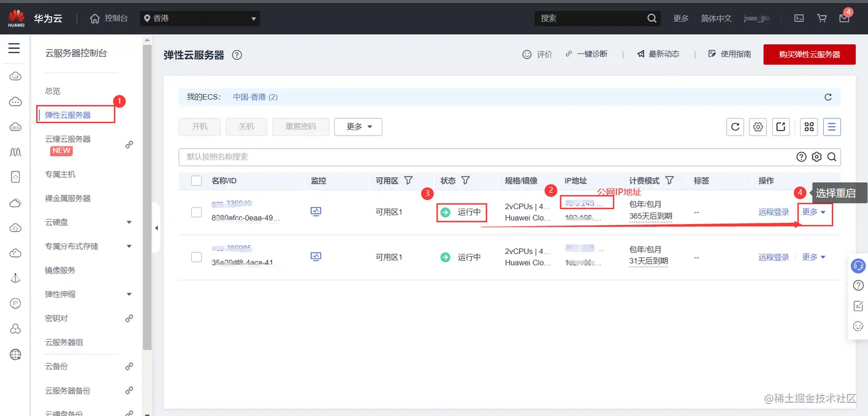Switch to list view
Viewport: 868px width, 416px height.
832,127
